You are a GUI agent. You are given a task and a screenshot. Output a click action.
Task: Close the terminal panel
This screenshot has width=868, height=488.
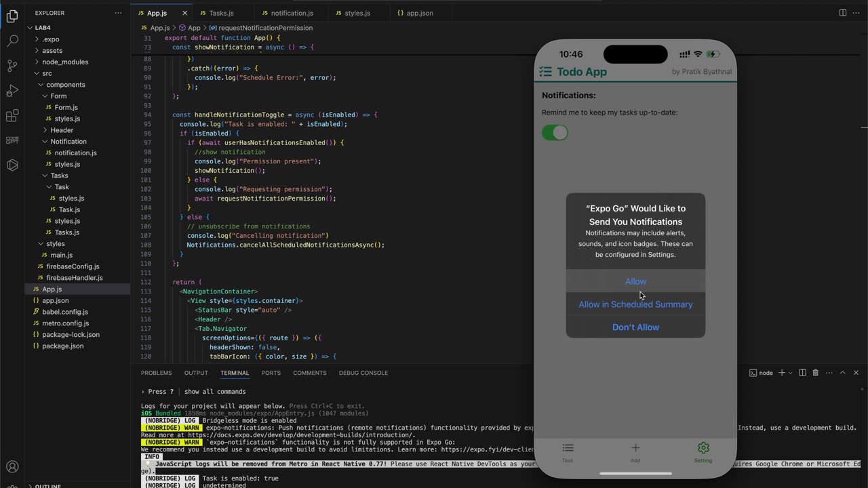[856, 373]
